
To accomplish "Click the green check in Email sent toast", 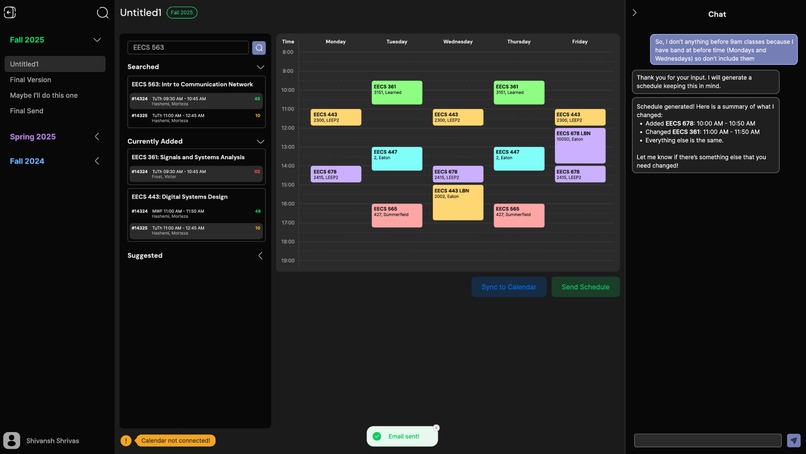I will coord(377,436).
